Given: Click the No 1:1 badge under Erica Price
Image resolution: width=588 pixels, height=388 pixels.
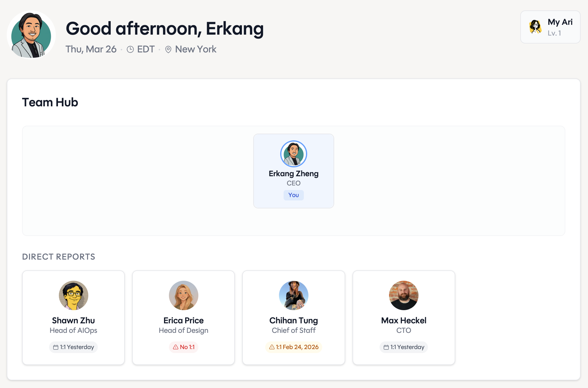Looking at the screenshot, I should click(183, 347).
